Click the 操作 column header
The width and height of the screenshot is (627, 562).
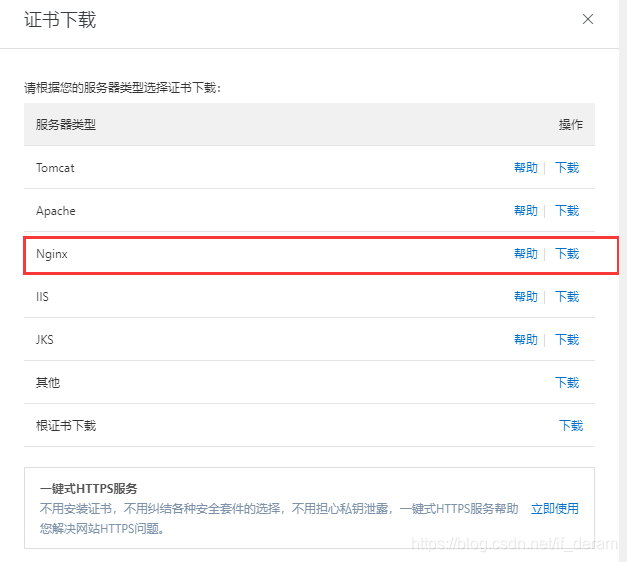pyautogui.click(x=571, y=124)
